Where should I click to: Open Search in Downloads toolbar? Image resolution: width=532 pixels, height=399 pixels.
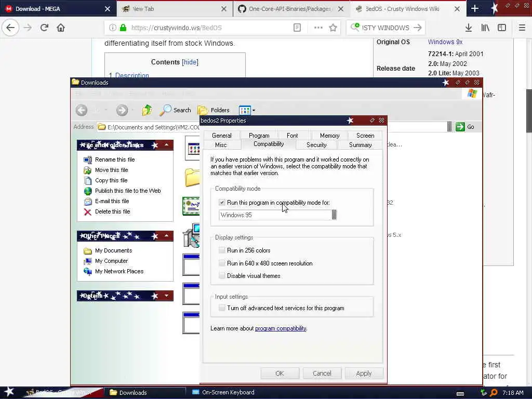(x=176, y=110)
